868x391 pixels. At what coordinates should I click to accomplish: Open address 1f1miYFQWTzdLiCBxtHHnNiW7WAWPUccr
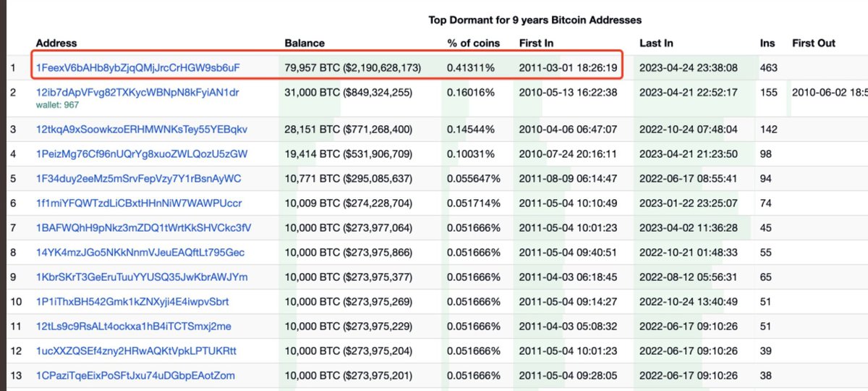click(x=139, y=203)
